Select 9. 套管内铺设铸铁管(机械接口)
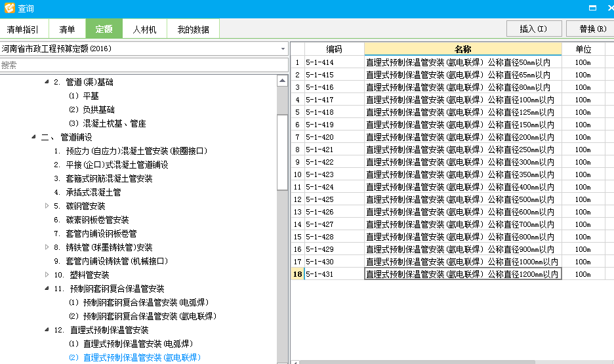 [x=111, y=261]
